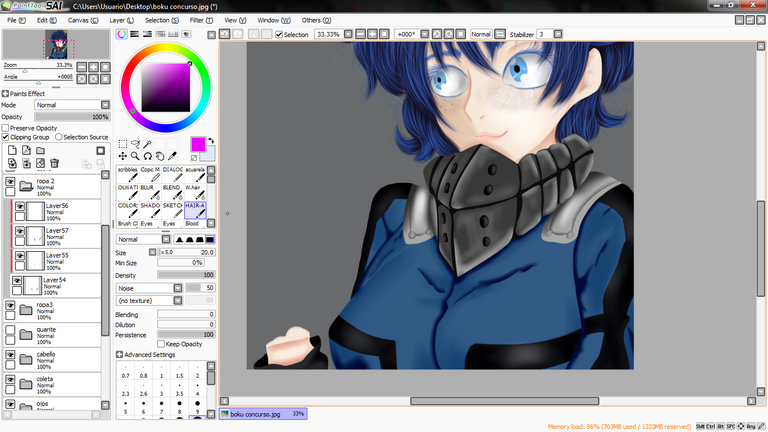Zoom out using navigator minus button
The width and height of the screenshot is (768, 432).
pyautogui.click(x=82, y=67)
